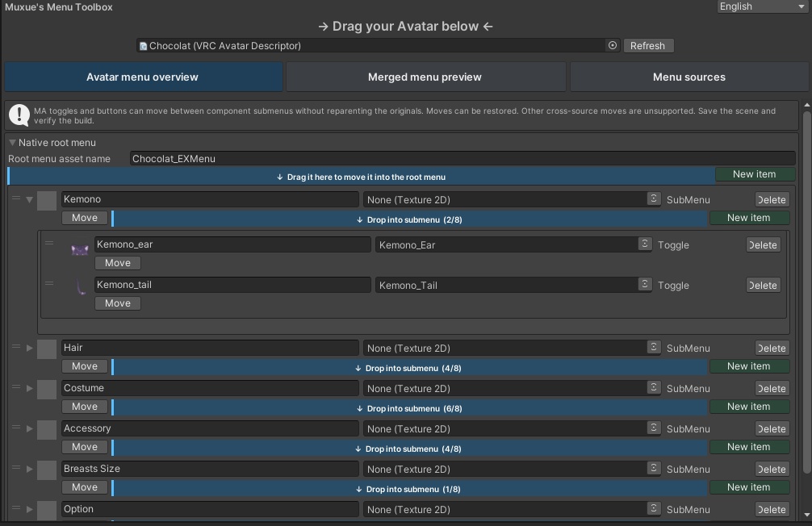Click the Kemono_tail icon thumbnail
Viewport: 812px width, 526px height.
click(x=80, y=287)
